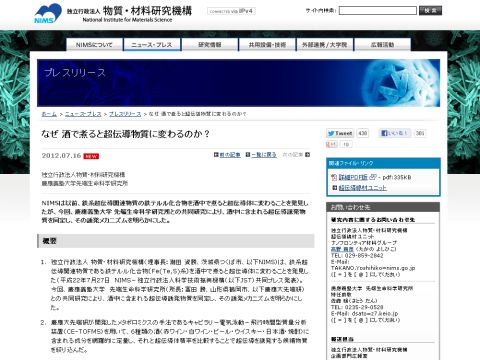Viewport: 480px width, 360px height.
Task: Click the phone number 0235-29-0528
Action: 364,307
